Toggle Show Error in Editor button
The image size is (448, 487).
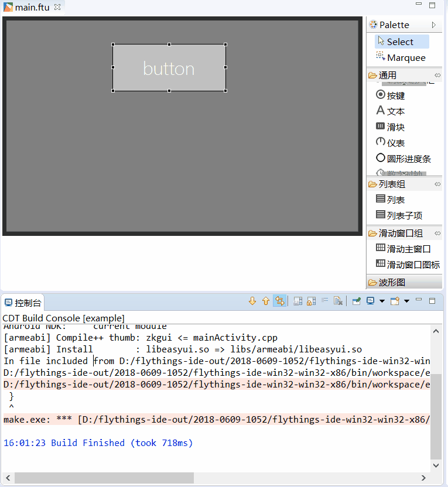[279, 301]
